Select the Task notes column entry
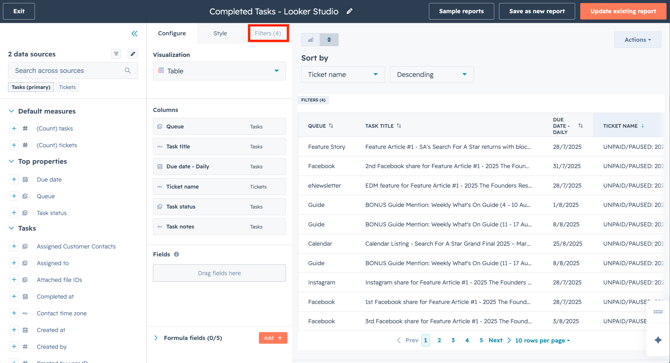The width and height of the screenshot is (670, 363). click(x=219, y=226)
